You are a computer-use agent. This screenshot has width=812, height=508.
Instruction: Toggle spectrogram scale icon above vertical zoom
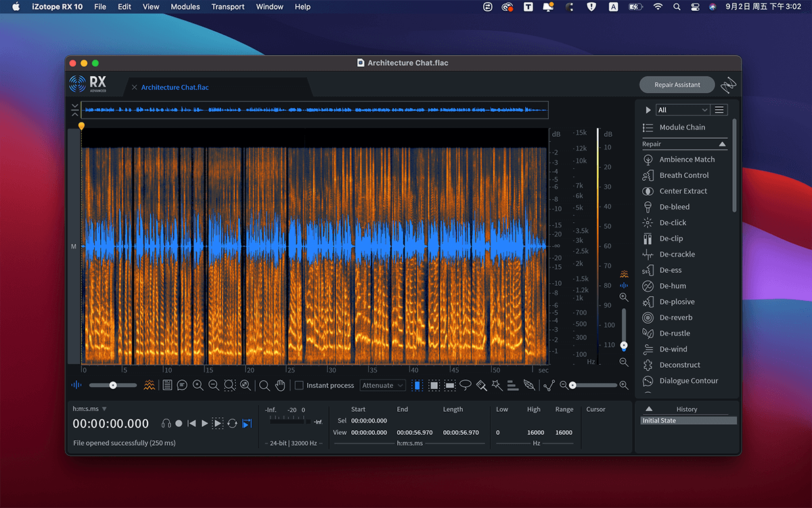pyautogui.click(x=624, y=274)
